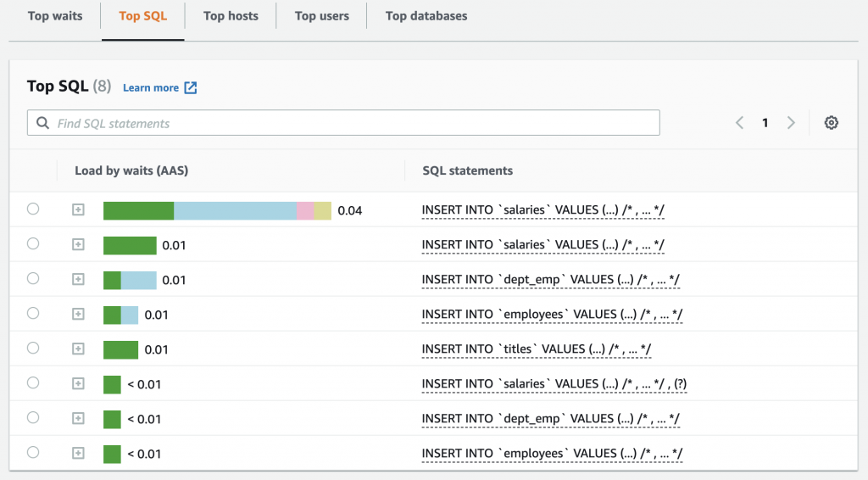This screenshot has width=868, height=480.
Task: Click external link icon beside Learn more
Action: pyautogui.click(x=191, y=87)
